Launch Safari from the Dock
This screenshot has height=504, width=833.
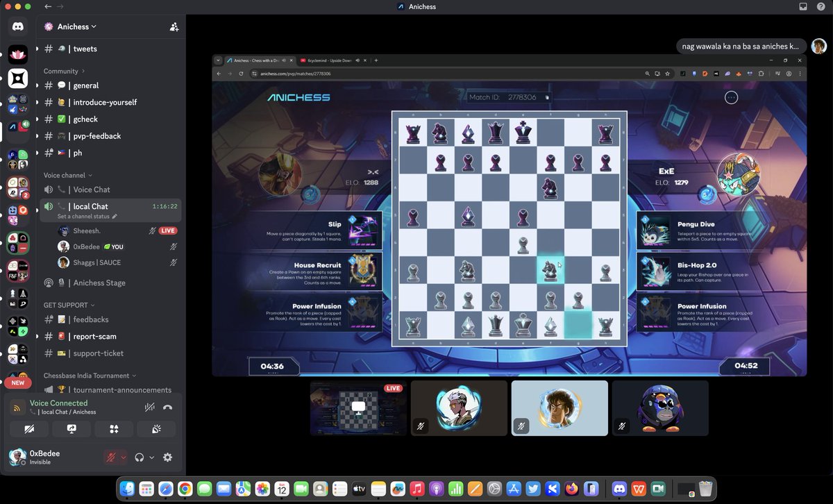tap(166, 489)
